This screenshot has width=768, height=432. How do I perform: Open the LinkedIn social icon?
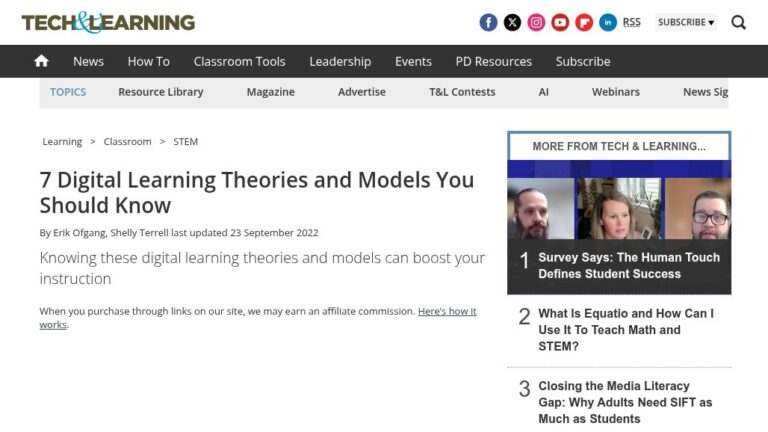tap(608, 23)
